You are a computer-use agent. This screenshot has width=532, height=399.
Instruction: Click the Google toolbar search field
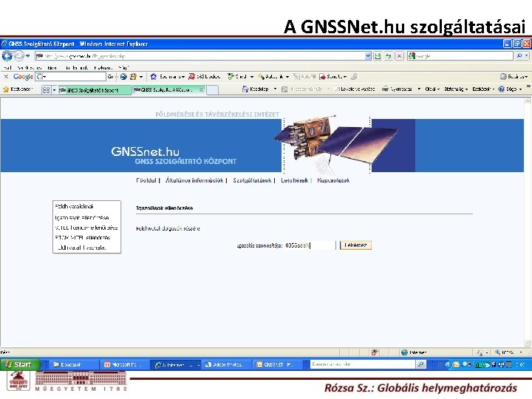coord(71,77)
